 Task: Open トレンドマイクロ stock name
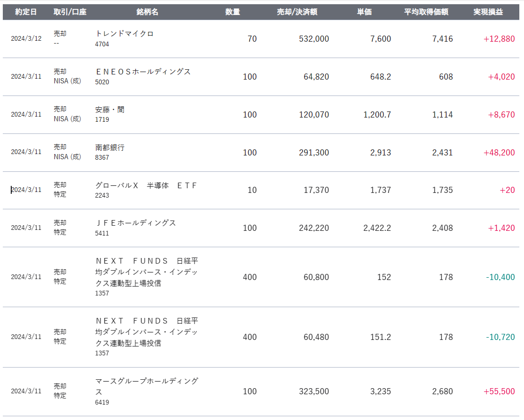pyautogui.click(x=125, y=34)
